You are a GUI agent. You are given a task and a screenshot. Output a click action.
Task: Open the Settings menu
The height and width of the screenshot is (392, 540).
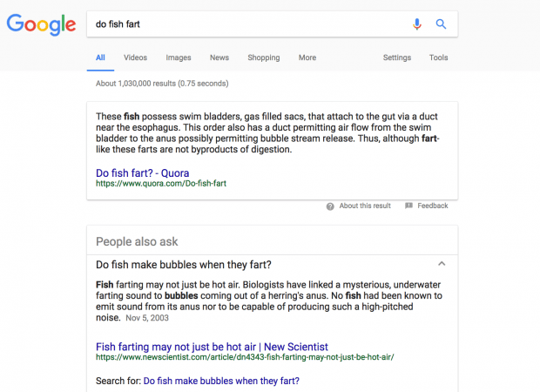(x=396, y=57)
